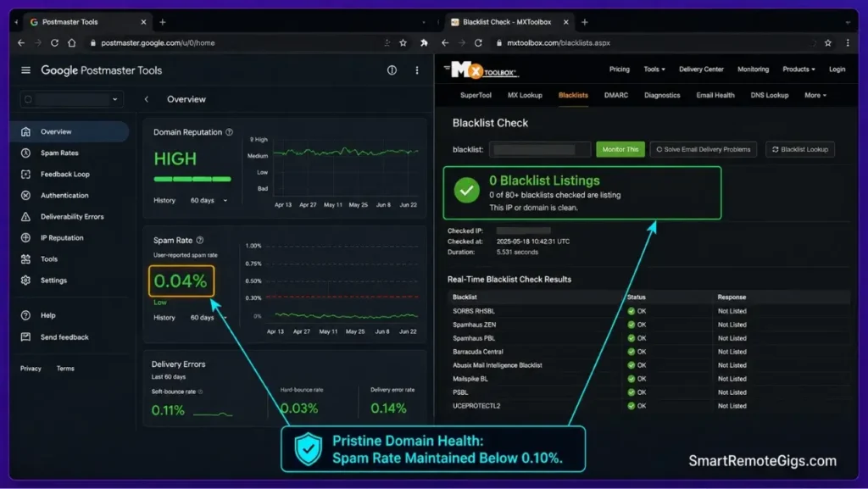Bookmark the Postmaster page with star icon
The height and width of the screenshot is (489, 868).
click(403, 42)
